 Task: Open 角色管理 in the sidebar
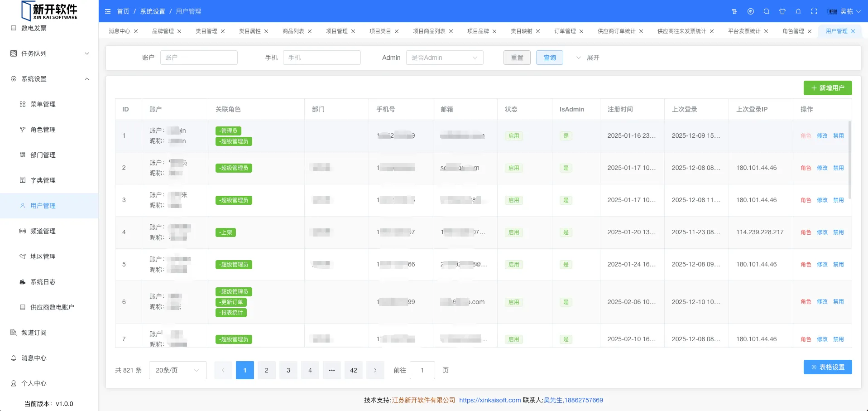43,130
